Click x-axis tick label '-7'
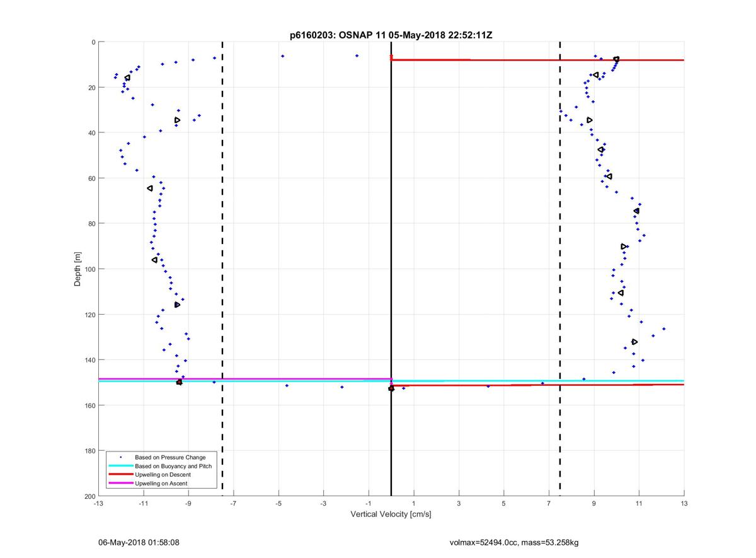Screen dimensions: 756x558 pos(233,504)
